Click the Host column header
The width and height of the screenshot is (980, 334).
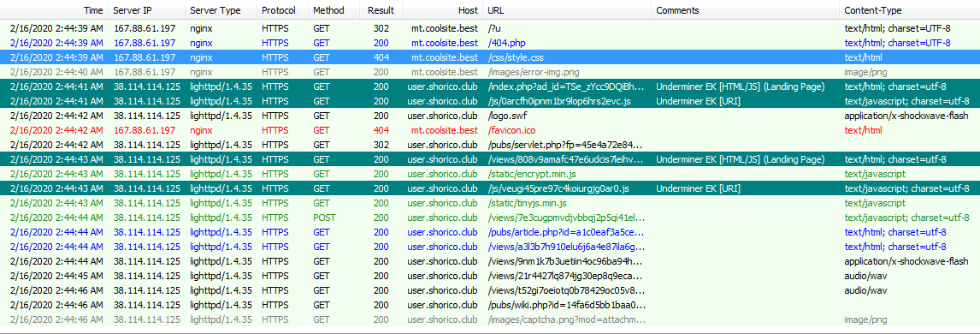(442, 10)
